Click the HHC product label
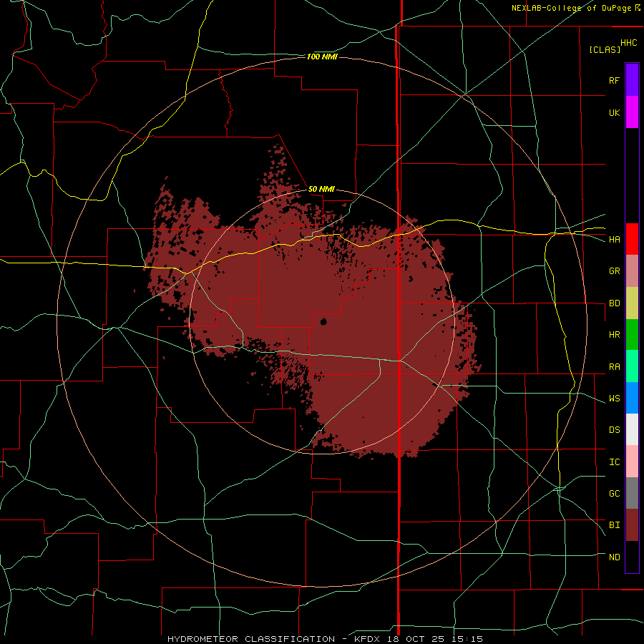The height and width of the screenshot is (644, 644). [x=629, y=43]
